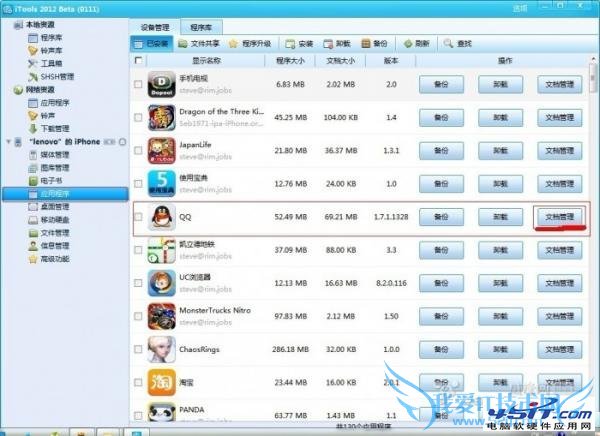600x436 pixels.
Task: Click the eject circle beside lenovo iPhone
Action: click(x=122, y=142)
